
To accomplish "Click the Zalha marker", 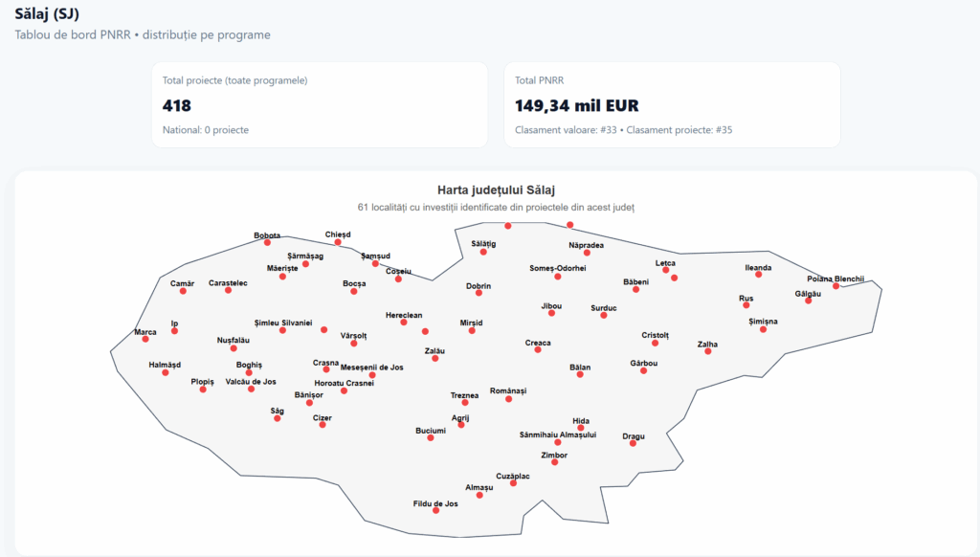I will click(x=707, y=351).
